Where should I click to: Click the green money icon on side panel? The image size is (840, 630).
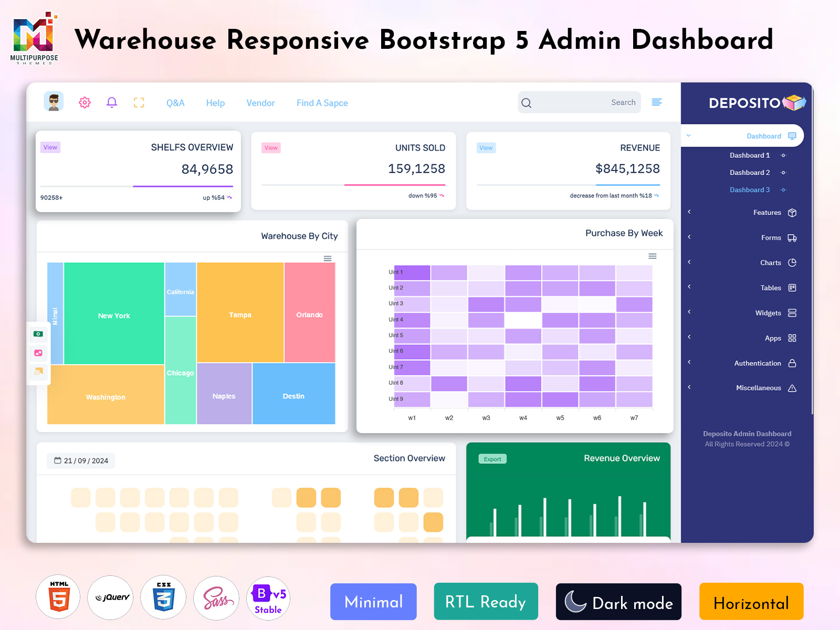click(x=38, y=334)
